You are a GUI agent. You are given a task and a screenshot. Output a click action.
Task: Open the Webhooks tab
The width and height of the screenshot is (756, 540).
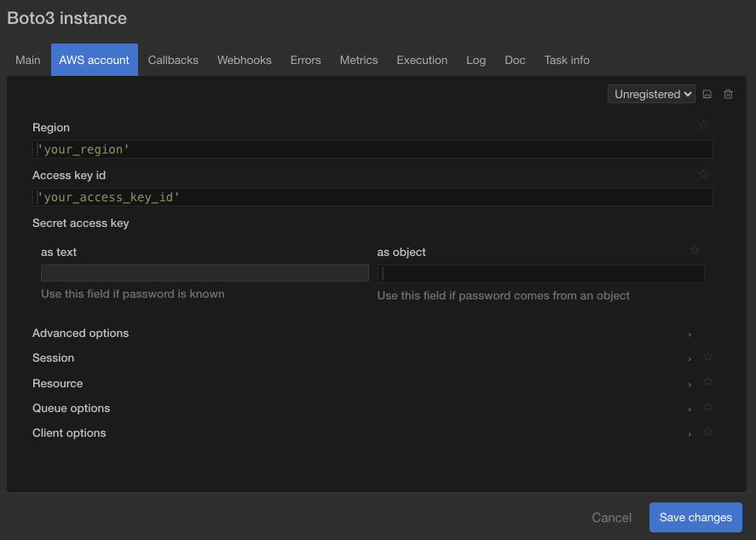[245, 61]
